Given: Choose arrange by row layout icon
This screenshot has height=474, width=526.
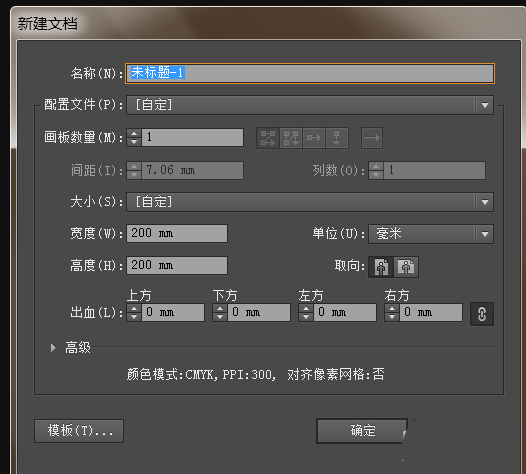Looking at the screenshot, I should pos(314,138).
